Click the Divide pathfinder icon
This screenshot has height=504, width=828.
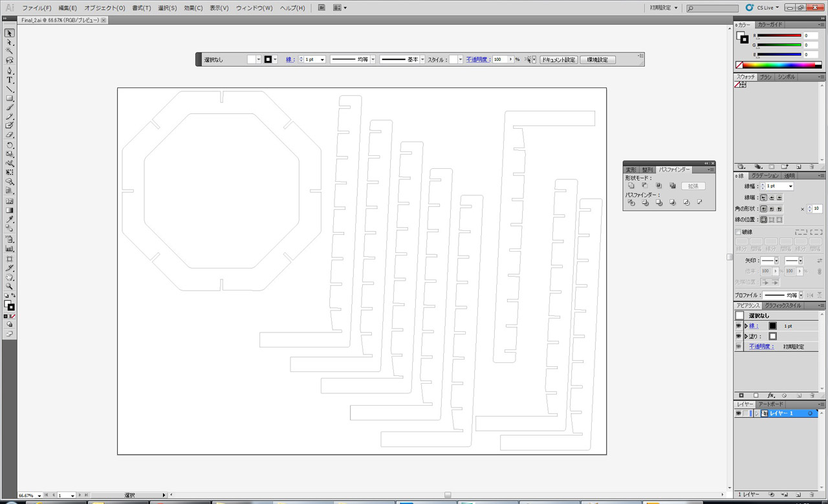point(631,203)
